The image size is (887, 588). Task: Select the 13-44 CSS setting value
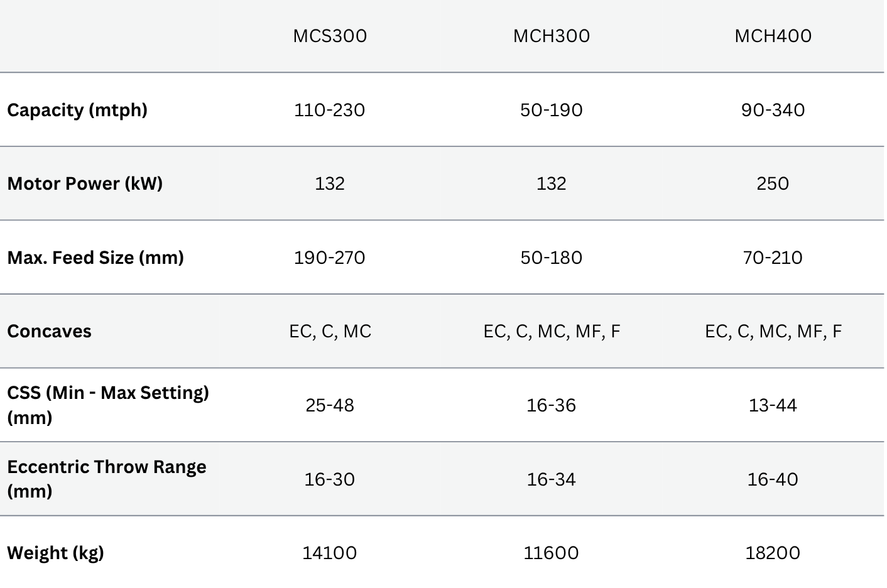pyautogui.click(x=773, y=405)
